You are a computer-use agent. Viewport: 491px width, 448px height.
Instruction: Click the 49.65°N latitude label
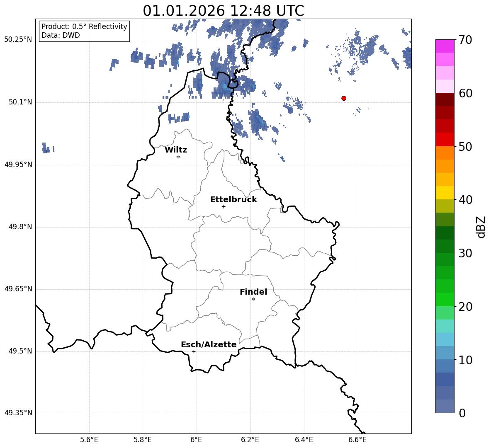pos(18,289)
